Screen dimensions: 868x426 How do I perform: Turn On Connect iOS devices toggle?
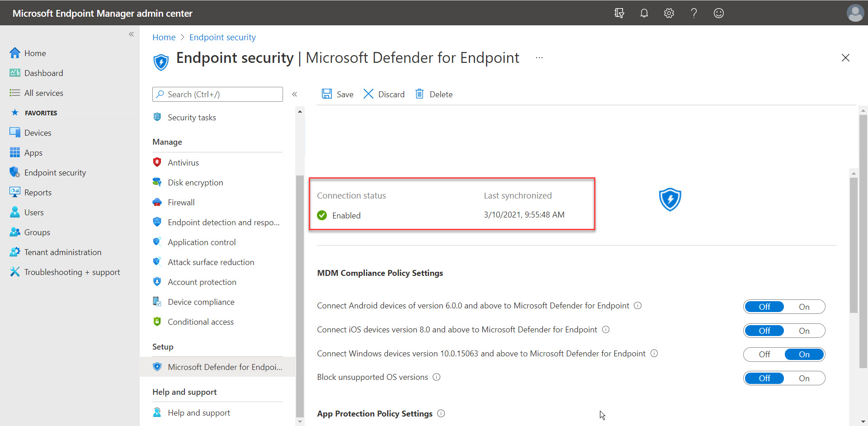(804, 331)
